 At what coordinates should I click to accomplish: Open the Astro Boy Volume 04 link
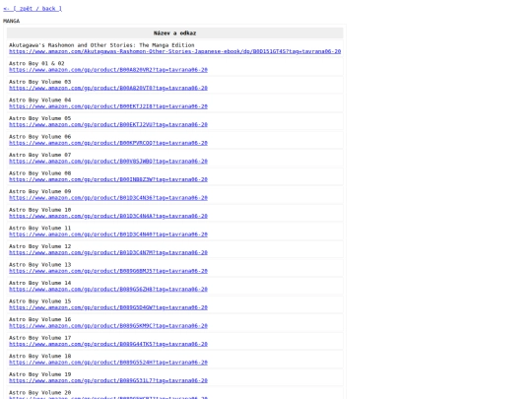click(x=108, y=106)
